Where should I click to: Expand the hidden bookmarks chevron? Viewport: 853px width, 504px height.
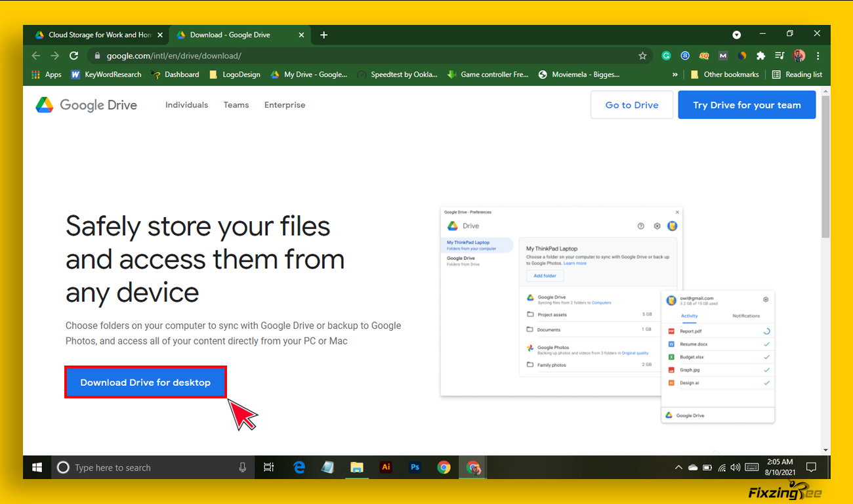[675, 75]
